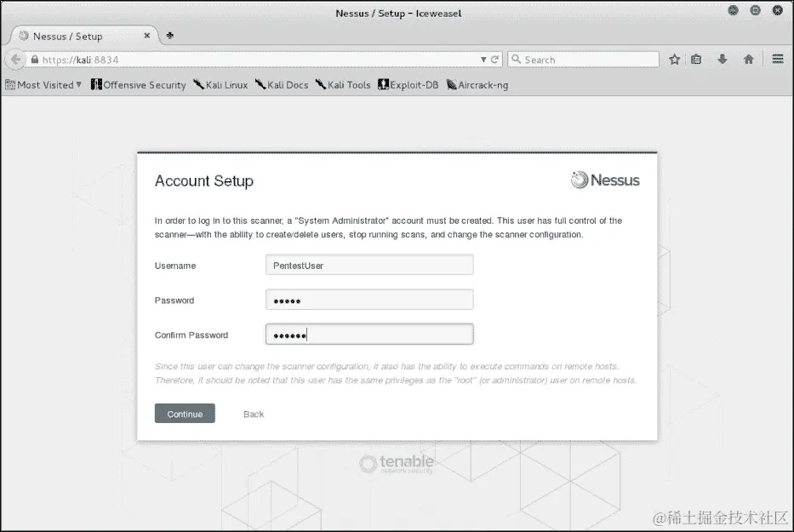794x532 pixels.
Task: Click the Continue button
Action: pos(185,414)
